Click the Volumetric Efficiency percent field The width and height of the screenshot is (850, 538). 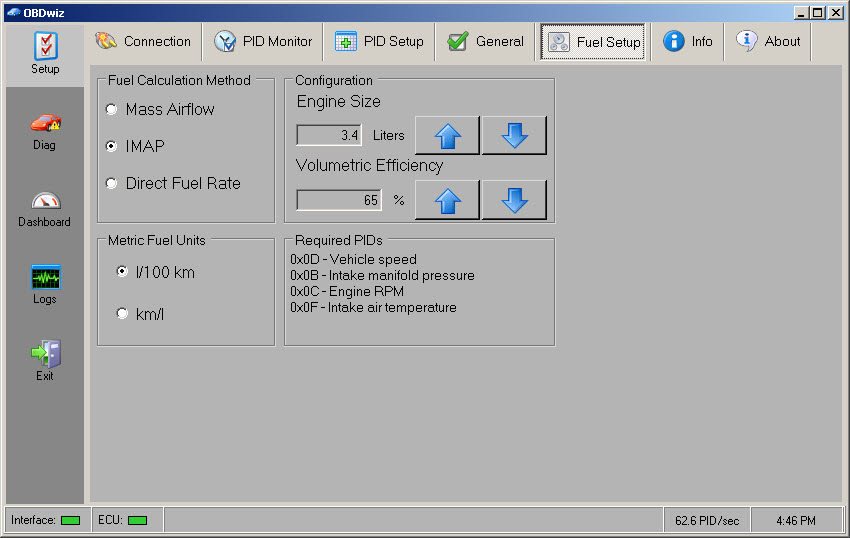coord(339,200)
